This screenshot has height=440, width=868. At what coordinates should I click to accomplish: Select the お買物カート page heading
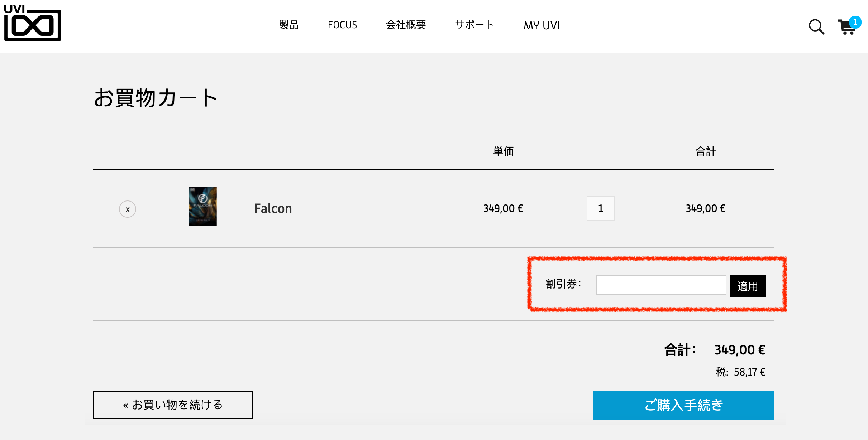(x=156, y=98)
